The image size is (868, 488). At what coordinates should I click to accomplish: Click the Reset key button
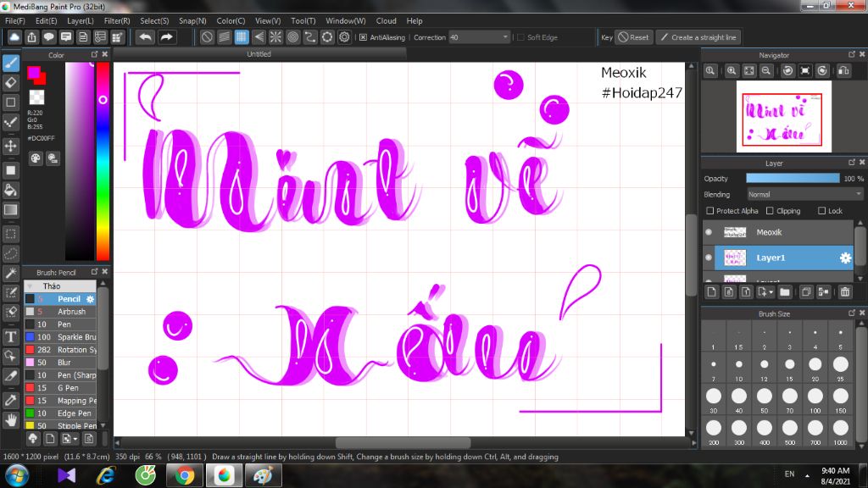pos(633,37)
